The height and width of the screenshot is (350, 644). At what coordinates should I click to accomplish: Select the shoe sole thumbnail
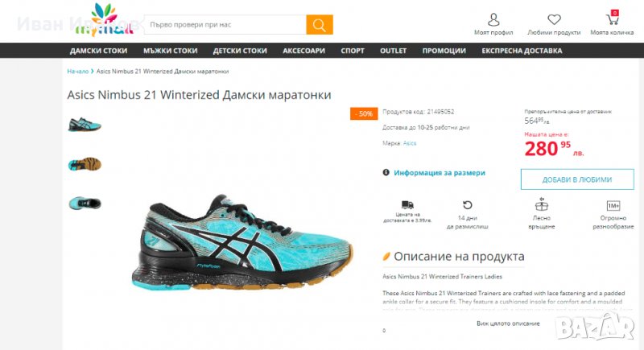[x=85, y=164]
